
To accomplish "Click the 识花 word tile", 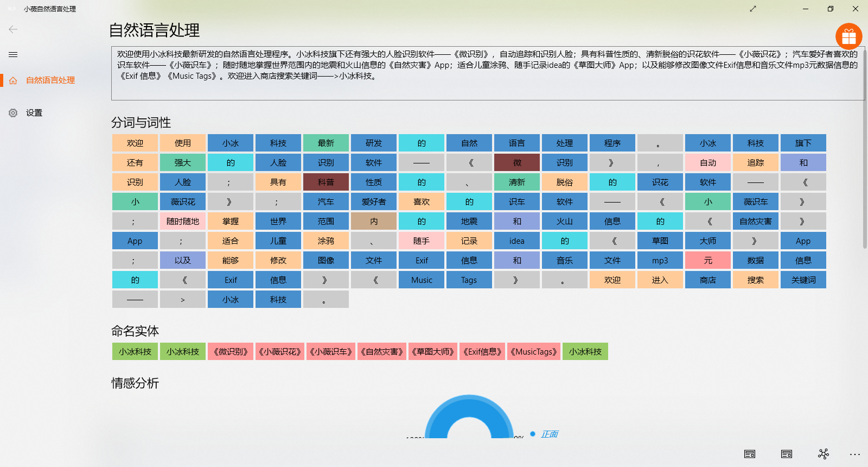I will pos(660,182).
